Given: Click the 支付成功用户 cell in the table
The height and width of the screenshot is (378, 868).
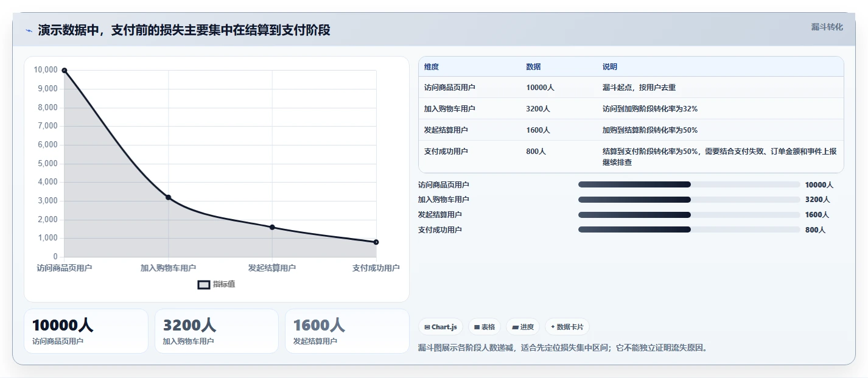Looking at the screenshot, I should pos(446,152).
